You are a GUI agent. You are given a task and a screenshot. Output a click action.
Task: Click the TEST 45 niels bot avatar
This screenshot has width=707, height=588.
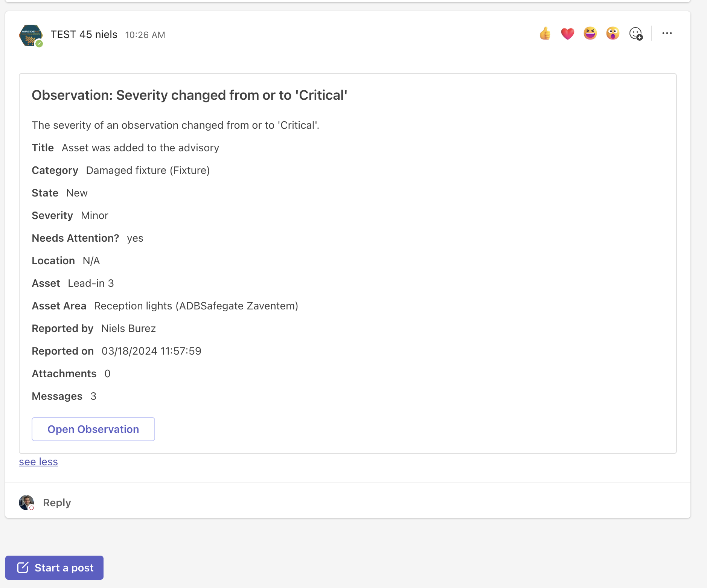tap(30, 35)
